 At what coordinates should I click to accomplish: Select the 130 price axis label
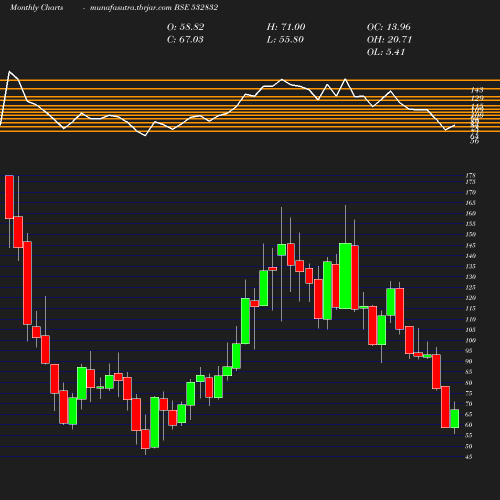pos(470,277)
